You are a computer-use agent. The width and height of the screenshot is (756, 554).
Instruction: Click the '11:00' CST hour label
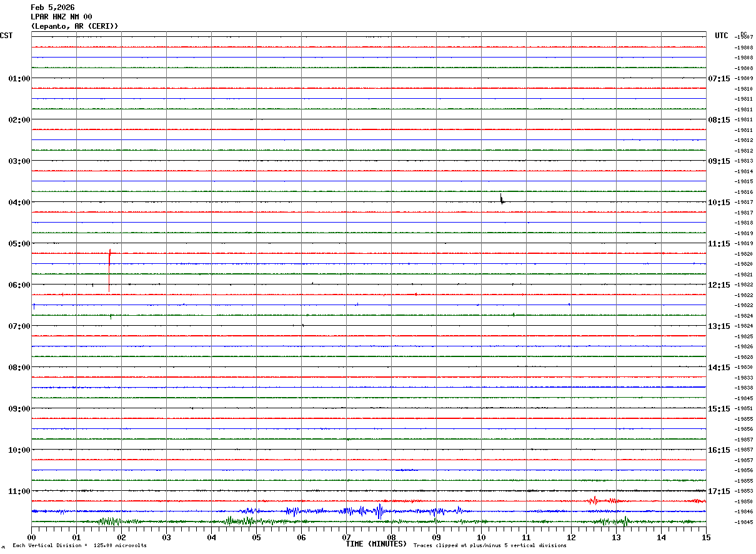click(x=19, y=491)
